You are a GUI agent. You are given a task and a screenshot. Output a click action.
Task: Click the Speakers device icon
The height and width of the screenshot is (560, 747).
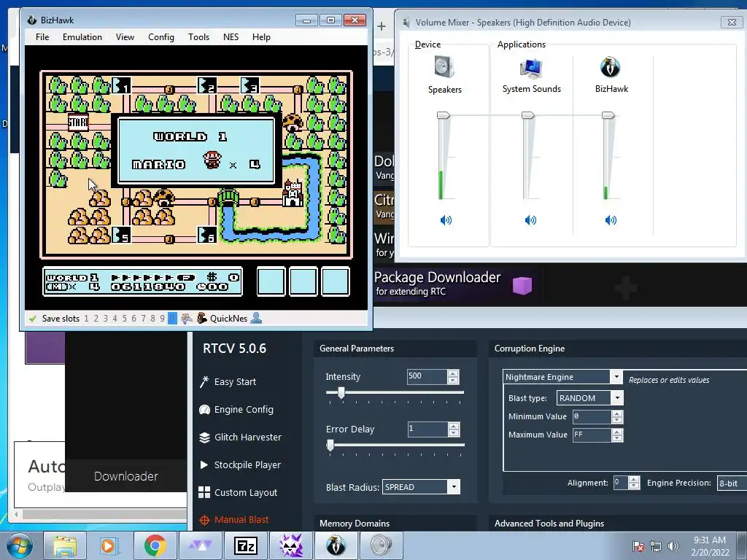pyautogui.click(x=444, y=66)
